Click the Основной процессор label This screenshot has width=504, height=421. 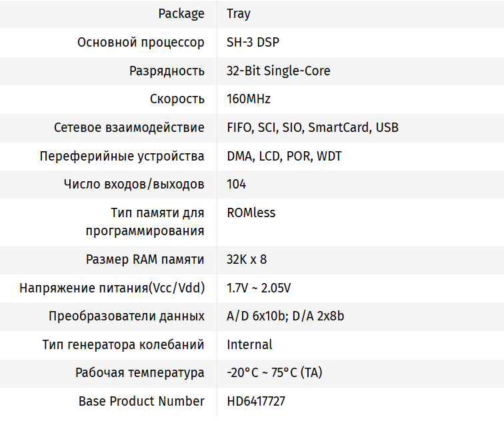(x=141, y=43)
